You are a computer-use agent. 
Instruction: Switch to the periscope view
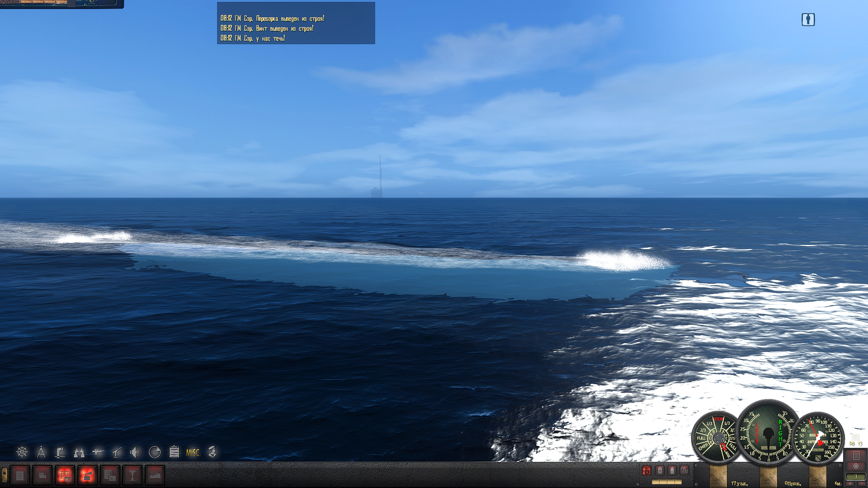point(60,452)
